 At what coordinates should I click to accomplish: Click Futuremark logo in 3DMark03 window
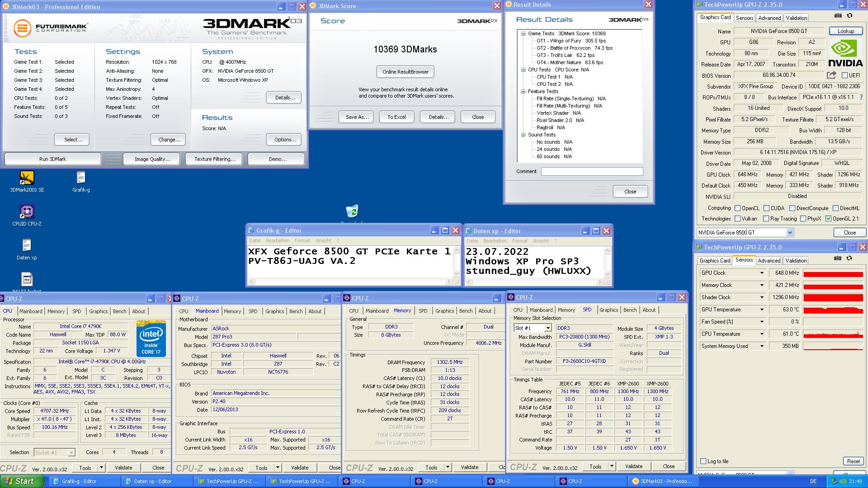click(x=50, y=28)
